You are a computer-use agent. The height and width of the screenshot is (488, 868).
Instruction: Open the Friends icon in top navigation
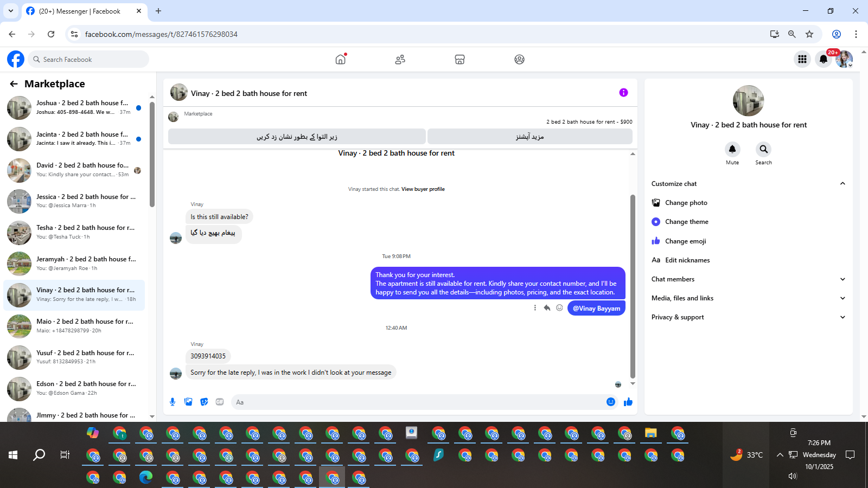(400, 59)
